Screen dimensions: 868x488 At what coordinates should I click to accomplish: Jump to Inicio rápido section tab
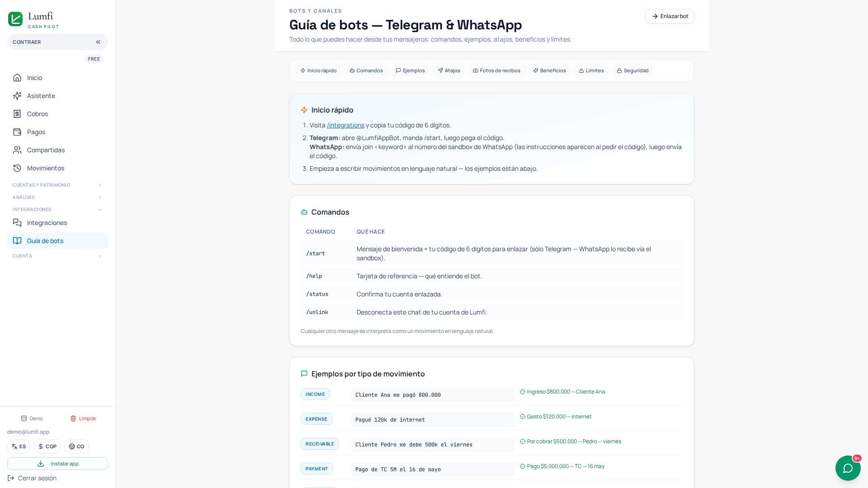coord(318,70)
